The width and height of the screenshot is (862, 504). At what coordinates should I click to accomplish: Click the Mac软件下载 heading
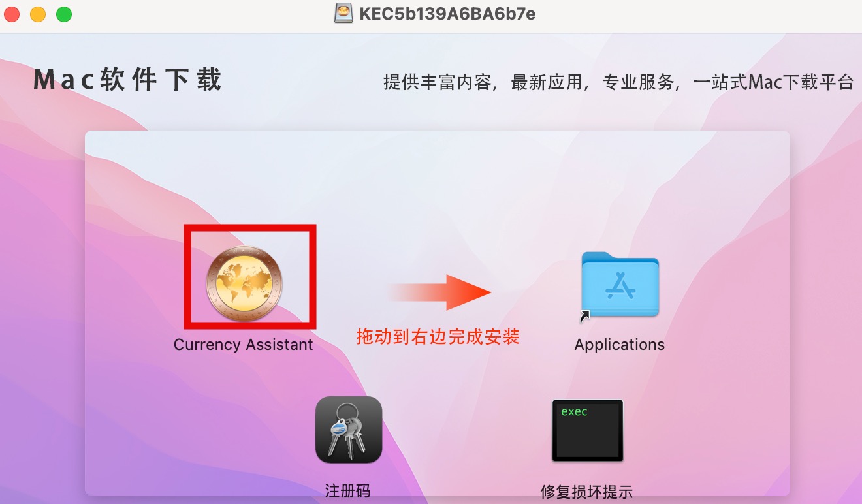click(128, 80)
